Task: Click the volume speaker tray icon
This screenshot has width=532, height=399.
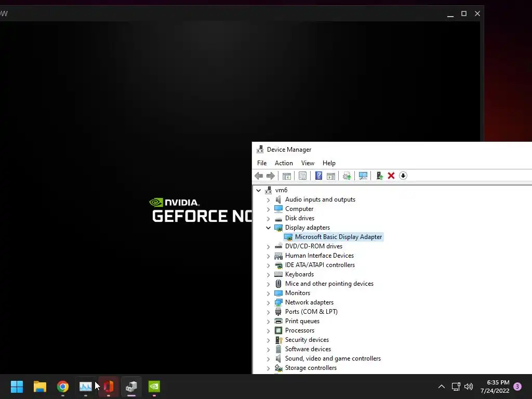Action: [469, 387]
